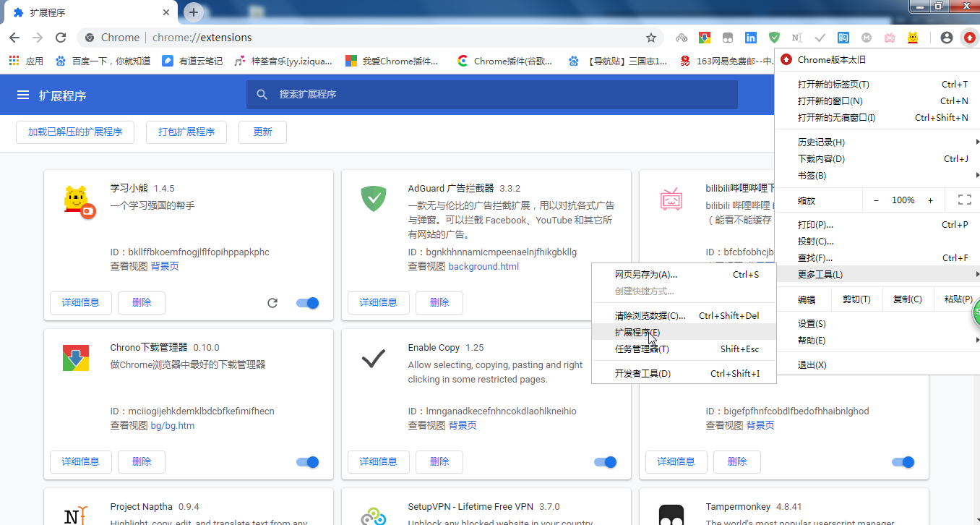Image resolution: width=980 pixels, height=525 pixels.
Task: Expand the 历史记录(H) submenu
Action: [x=877, y=142]
